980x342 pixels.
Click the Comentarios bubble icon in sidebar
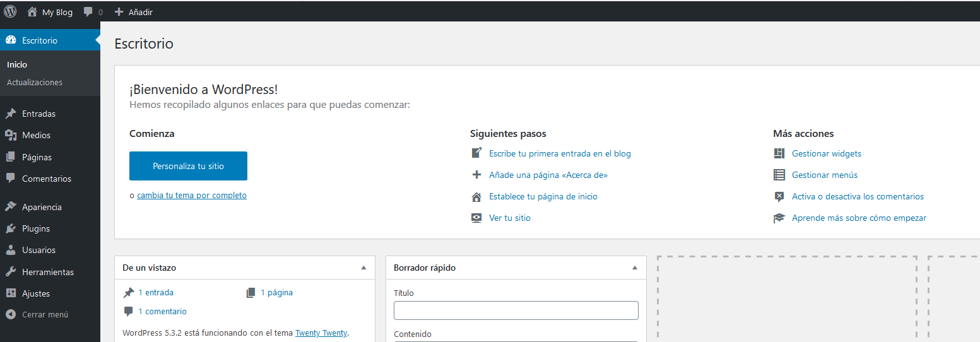11,179
